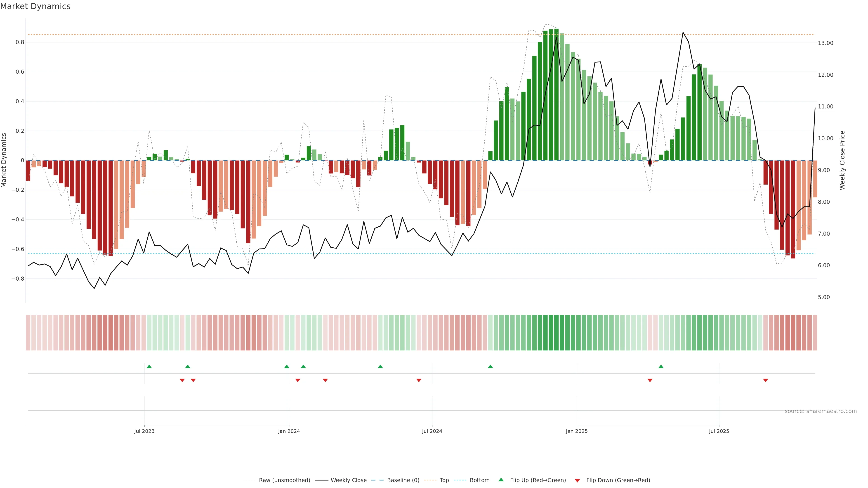The image size is (868, 488).
Task: Click the Weekly Close Price axis label
Action: coord(842,160)
